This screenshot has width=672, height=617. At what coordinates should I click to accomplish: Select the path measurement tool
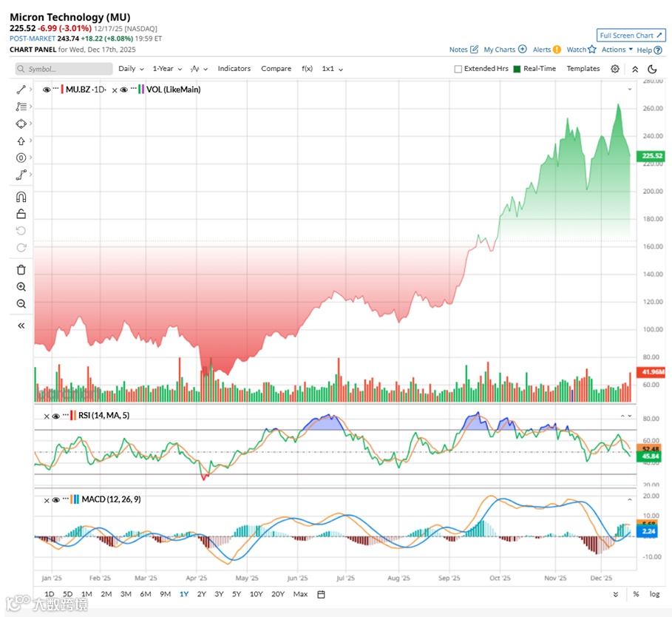point(21,175)
